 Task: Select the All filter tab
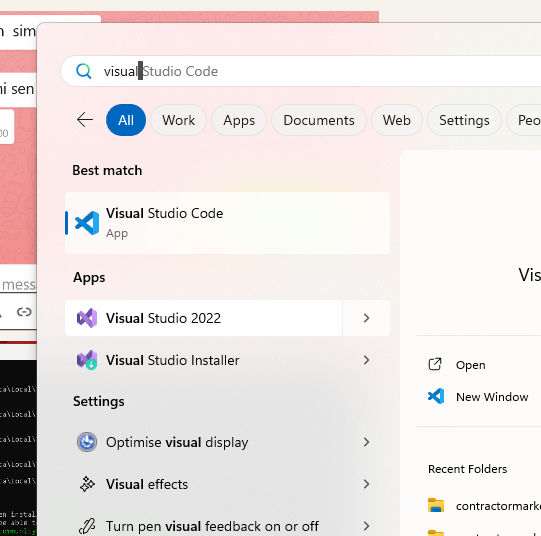[126, 120]
